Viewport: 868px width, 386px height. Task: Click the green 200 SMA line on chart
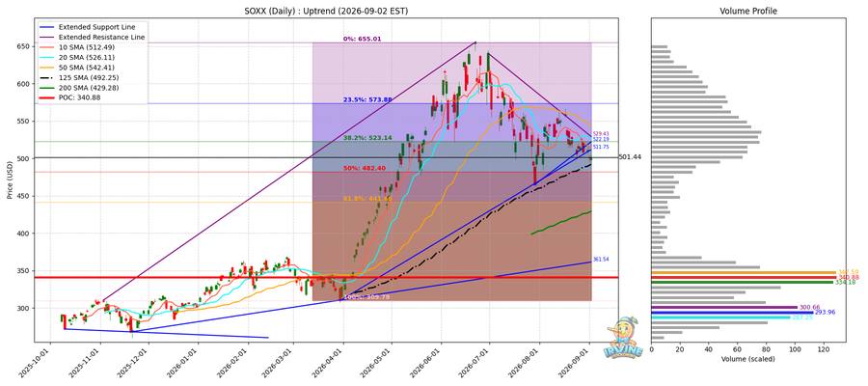point(559,223)
